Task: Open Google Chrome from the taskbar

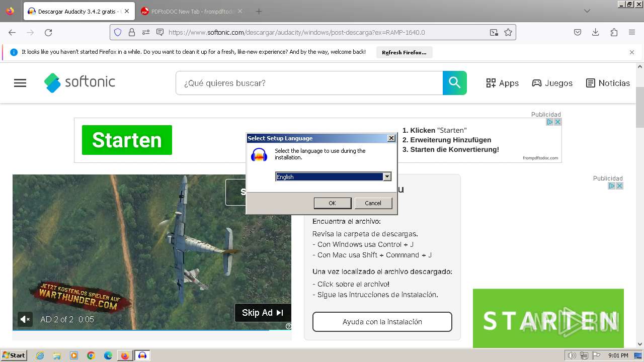Action: click(91, 355)
